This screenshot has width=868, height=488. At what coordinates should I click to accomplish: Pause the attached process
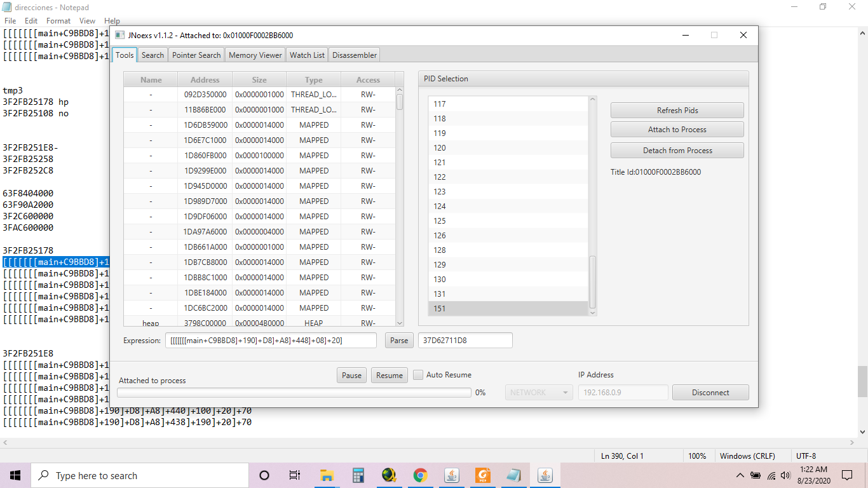pyautogui.click(x=351, y=376)
